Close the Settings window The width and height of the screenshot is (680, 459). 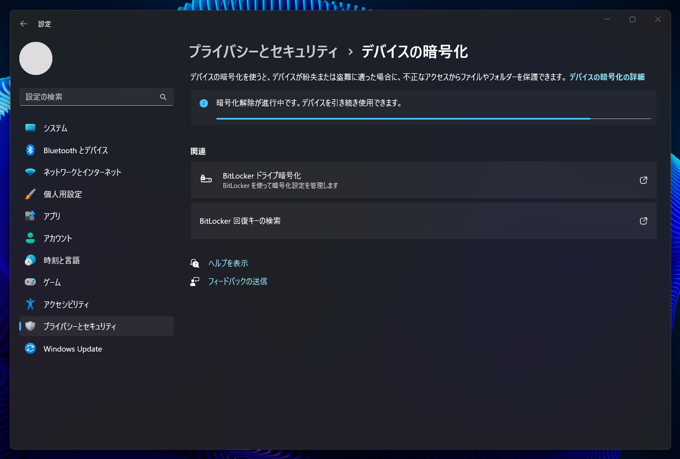pos(658,20)
